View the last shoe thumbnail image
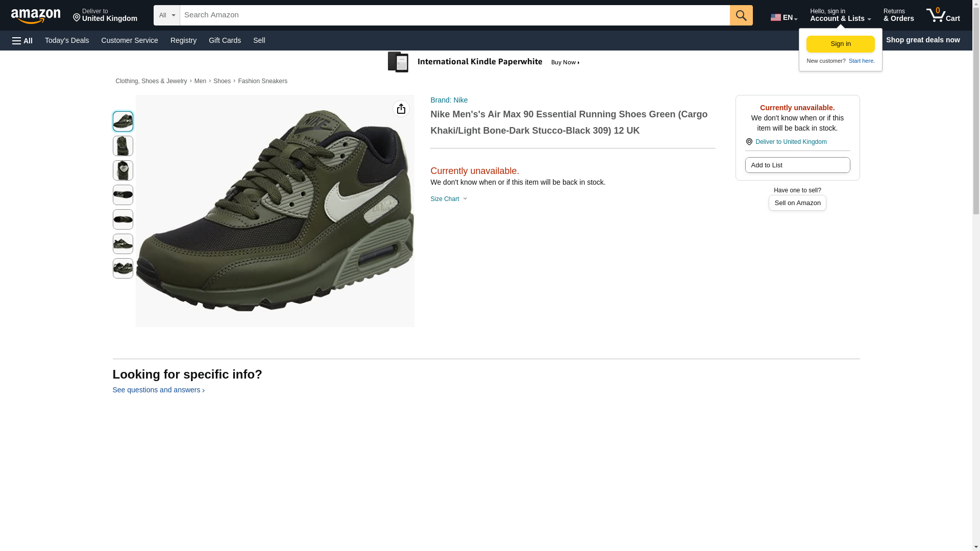This screenshot has height=551, width=980. coord(122,268)
